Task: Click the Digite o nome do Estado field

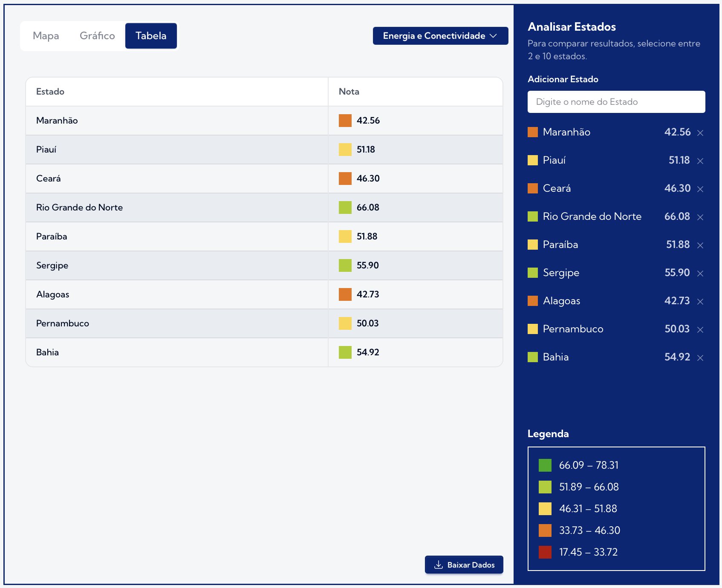Action: (616, 102)
